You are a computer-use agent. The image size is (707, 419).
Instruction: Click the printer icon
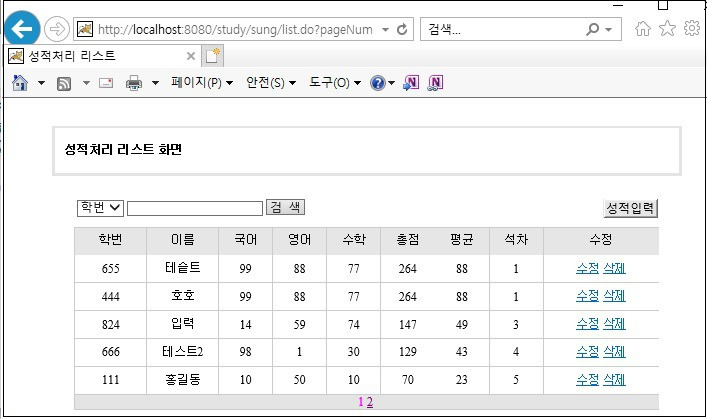(x=134, y=83)
